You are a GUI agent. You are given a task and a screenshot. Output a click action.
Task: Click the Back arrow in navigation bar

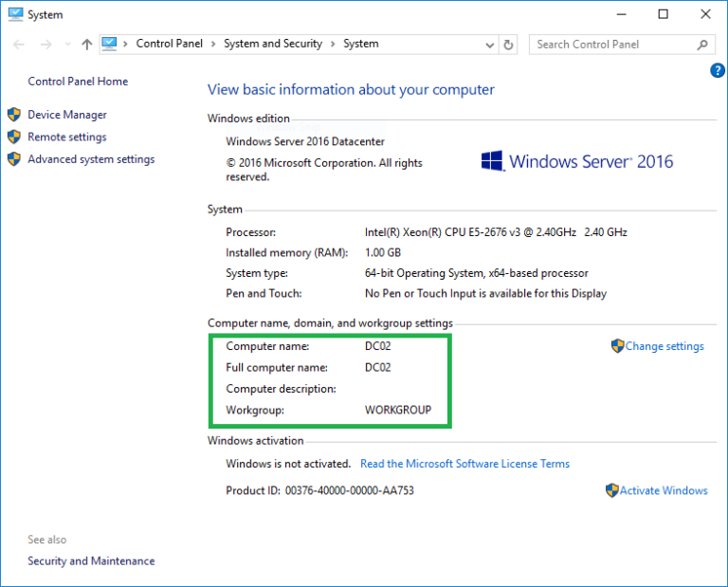coord(19,45)
